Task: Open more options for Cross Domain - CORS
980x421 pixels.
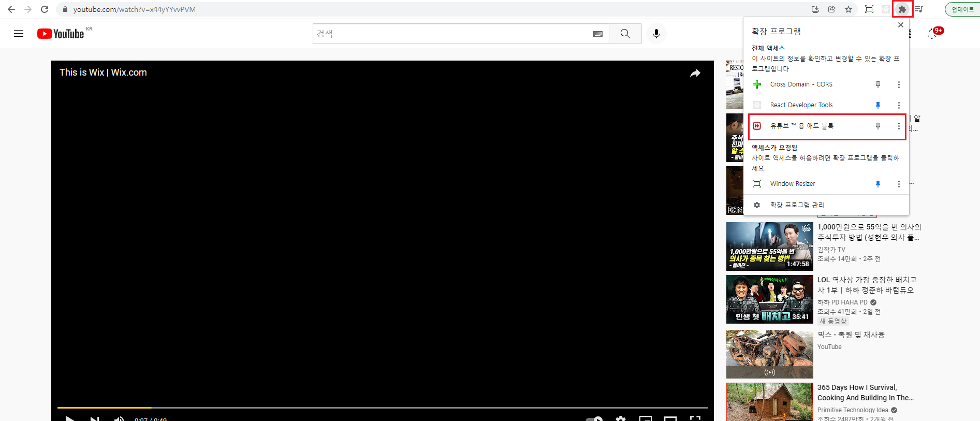Action: (x=899, y=84)
